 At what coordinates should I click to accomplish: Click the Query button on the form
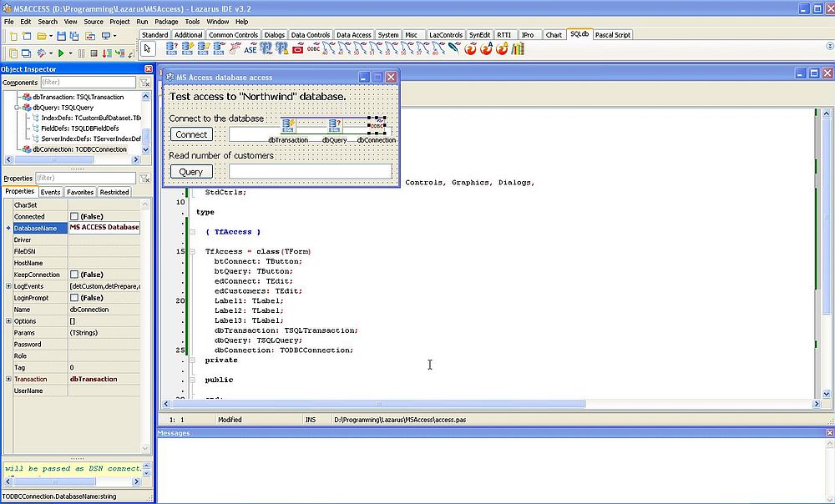click(x=191, y=172)
